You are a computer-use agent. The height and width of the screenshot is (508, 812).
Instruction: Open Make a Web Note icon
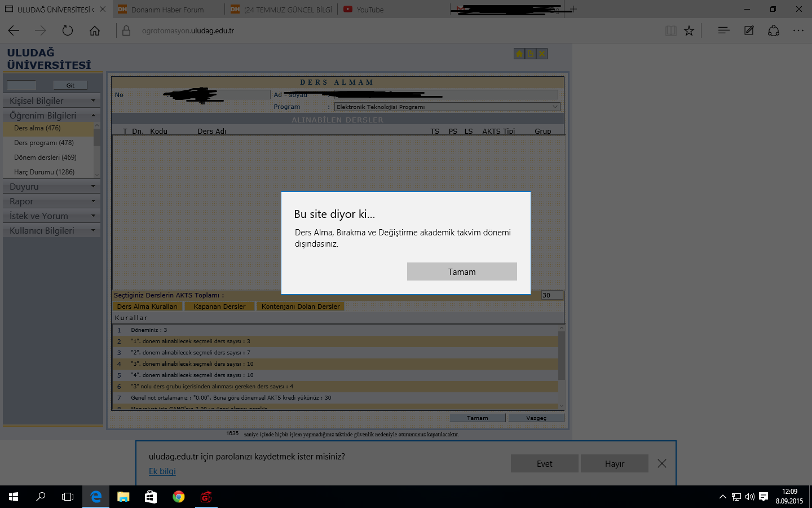(x=749, y=30)
